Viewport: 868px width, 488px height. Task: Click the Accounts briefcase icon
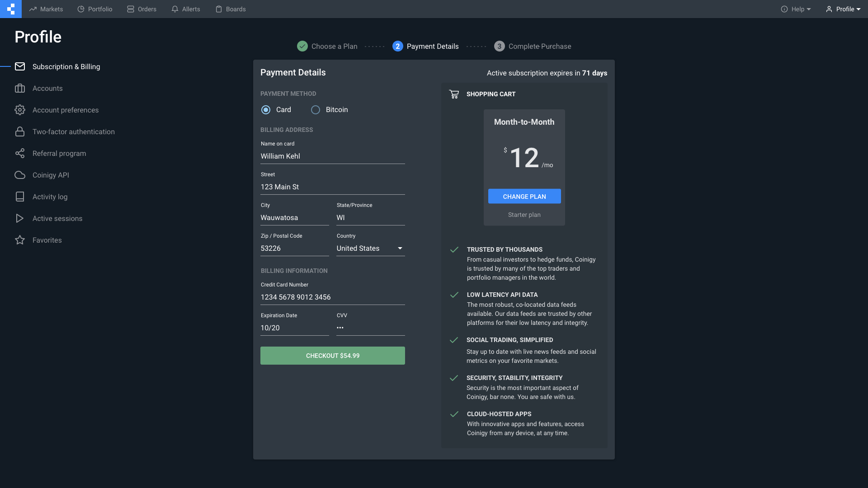(20, 89)
